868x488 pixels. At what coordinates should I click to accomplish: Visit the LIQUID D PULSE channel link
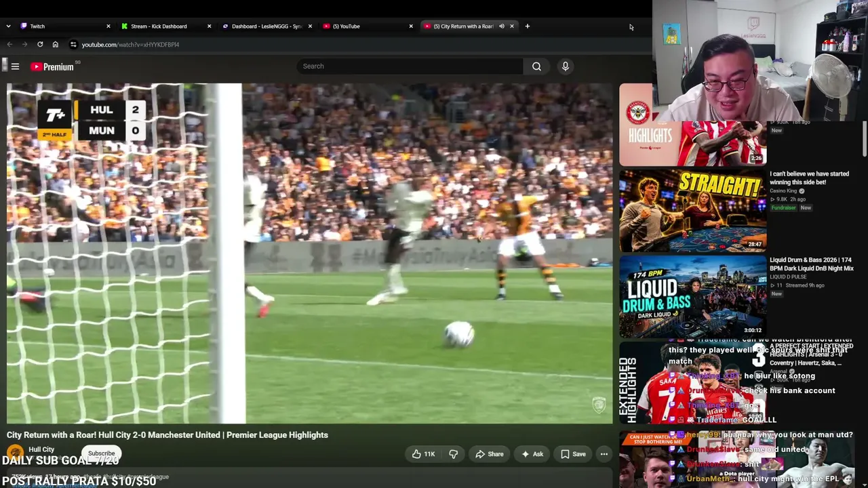pos(788,277)
